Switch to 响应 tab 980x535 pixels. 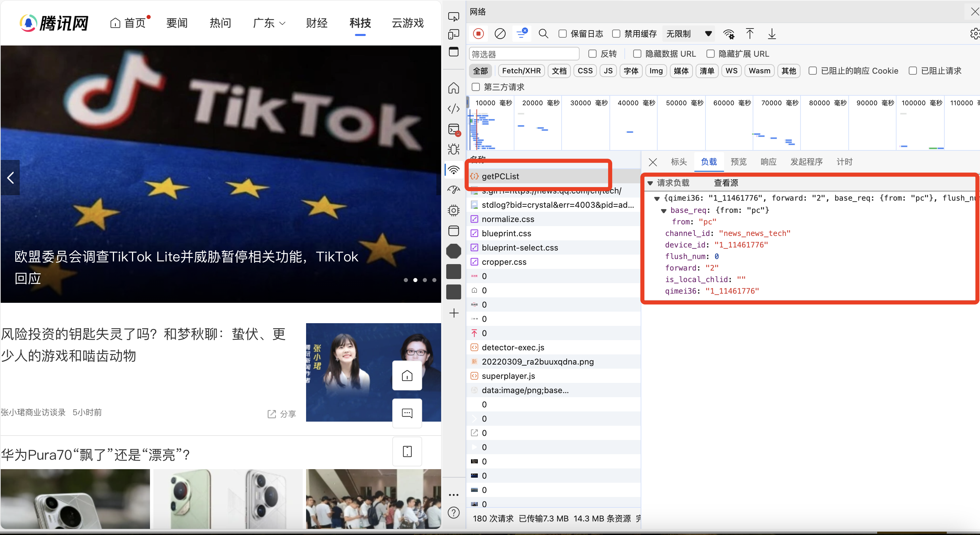pos(768,162)
